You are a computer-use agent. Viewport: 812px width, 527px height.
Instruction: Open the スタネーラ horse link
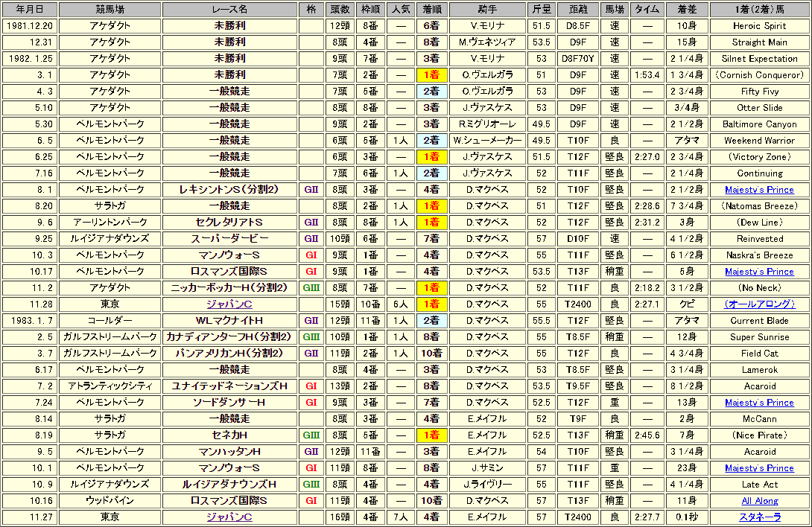click(760, 517)
